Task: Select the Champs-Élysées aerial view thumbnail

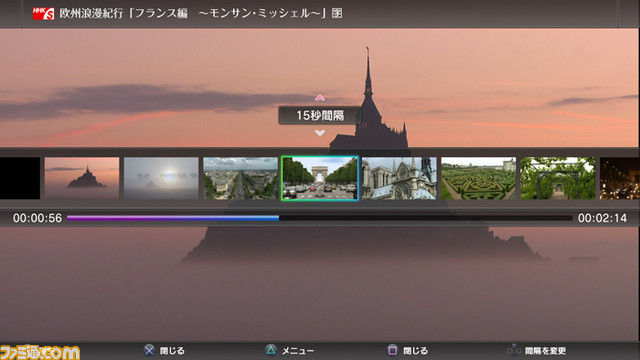Action: pos(241,178)
